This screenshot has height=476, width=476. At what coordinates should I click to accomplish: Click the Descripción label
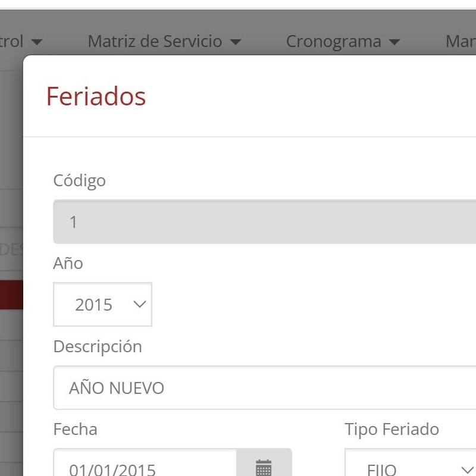point(98,346)
